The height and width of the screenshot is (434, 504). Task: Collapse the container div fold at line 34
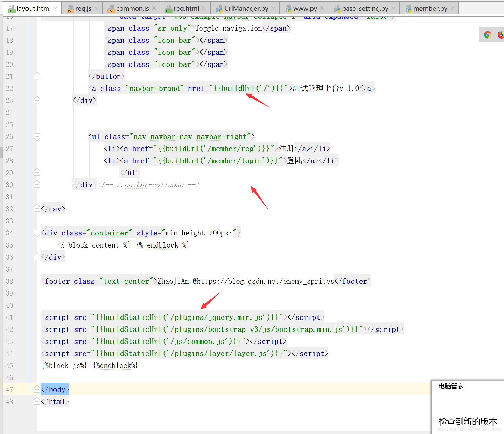(x=37, y=233)
